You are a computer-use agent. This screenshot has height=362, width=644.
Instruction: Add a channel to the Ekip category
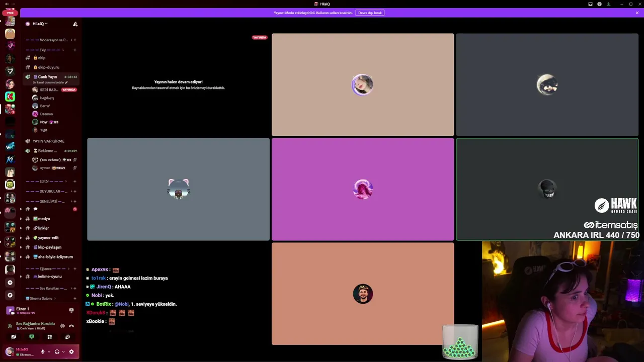75,50
